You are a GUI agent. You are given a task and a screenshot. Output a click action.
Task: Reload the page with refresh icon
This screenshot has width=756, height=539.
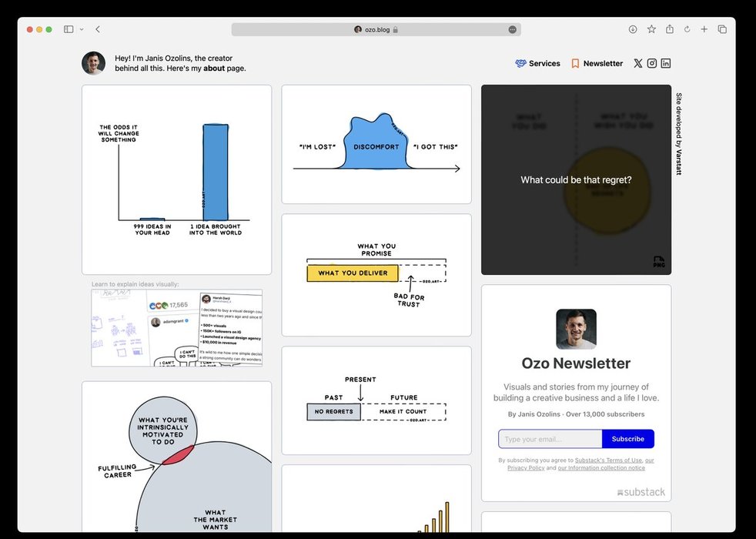coord(687,29)
